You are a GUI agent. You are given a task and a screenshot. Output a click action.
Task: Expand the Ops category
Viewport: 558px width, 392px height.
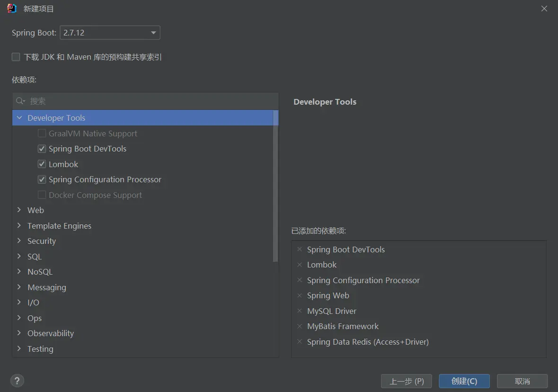click(19, 318)
